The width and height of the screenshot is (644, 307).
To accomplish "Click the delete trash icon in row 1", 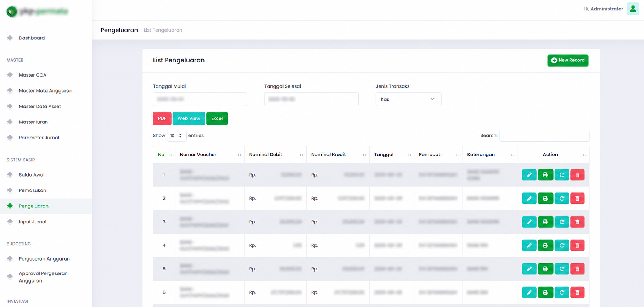I will coord(577,175).
